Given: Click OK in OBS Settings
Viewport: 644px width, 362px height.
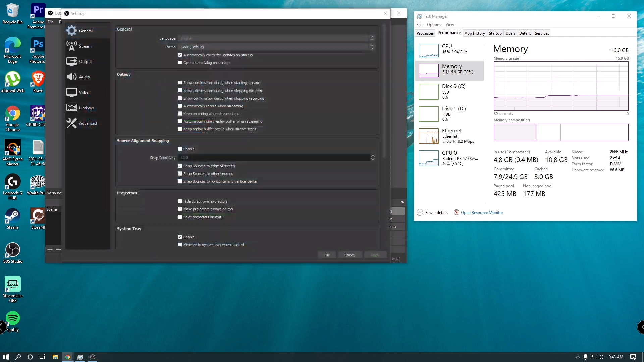Looking at the screenshot, I should click(327, 255).
